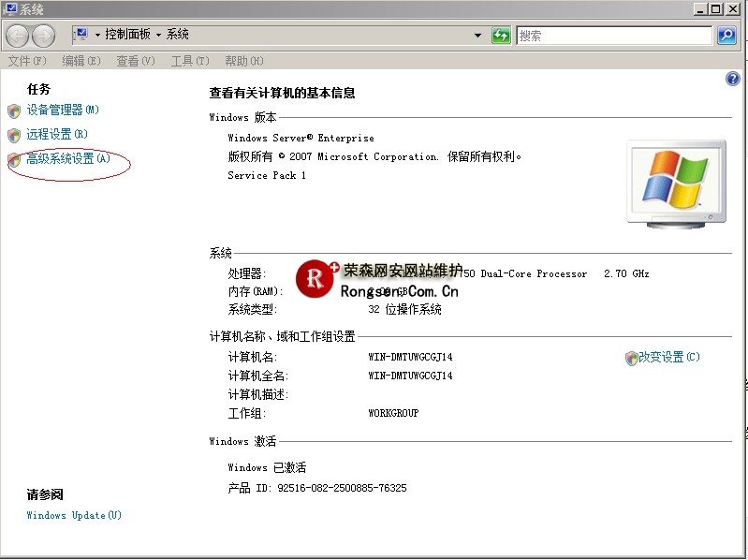Image resolution: width=748 pixels, height=560 pixels.
Task: Click shield icon beside 改变设置
Action: click(x=631, y=358)
